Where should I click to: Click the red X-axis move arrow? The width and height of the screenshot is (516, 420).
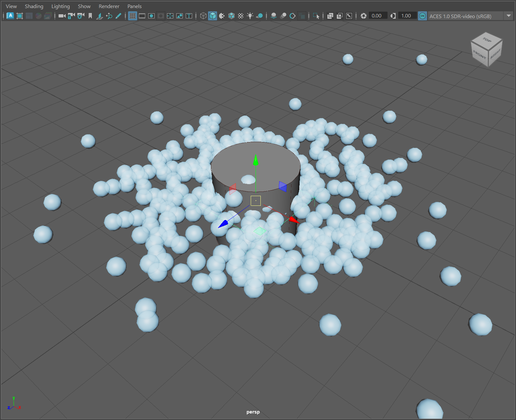click(x=294, y=220)
